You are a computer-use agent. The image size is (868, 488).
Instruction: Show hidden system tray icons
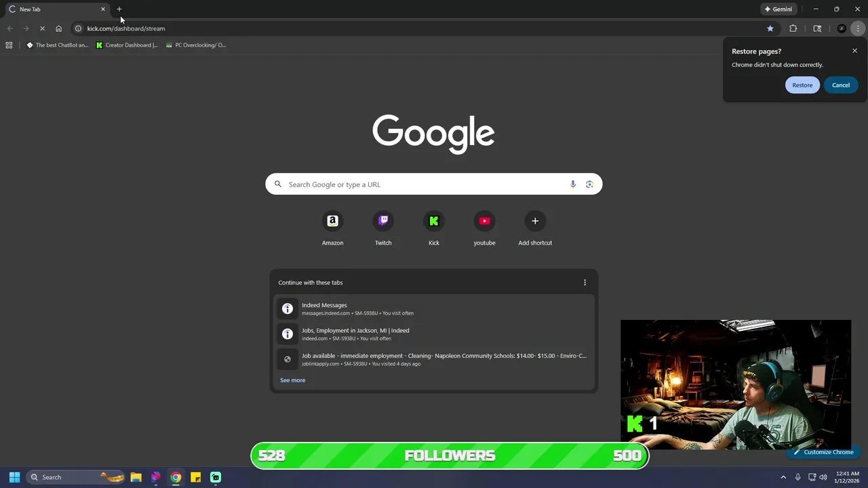pos(783,477)
